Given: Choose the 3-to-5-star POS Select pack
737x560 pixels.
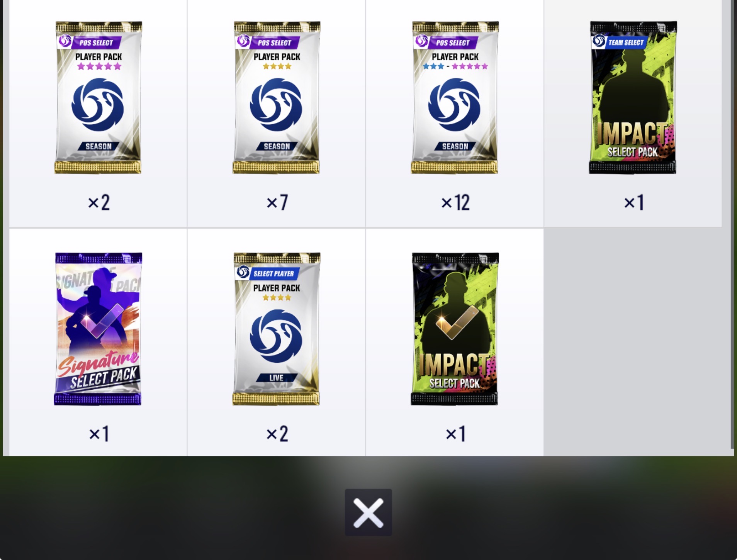Looking at the screenshot, I should (455, 97).
